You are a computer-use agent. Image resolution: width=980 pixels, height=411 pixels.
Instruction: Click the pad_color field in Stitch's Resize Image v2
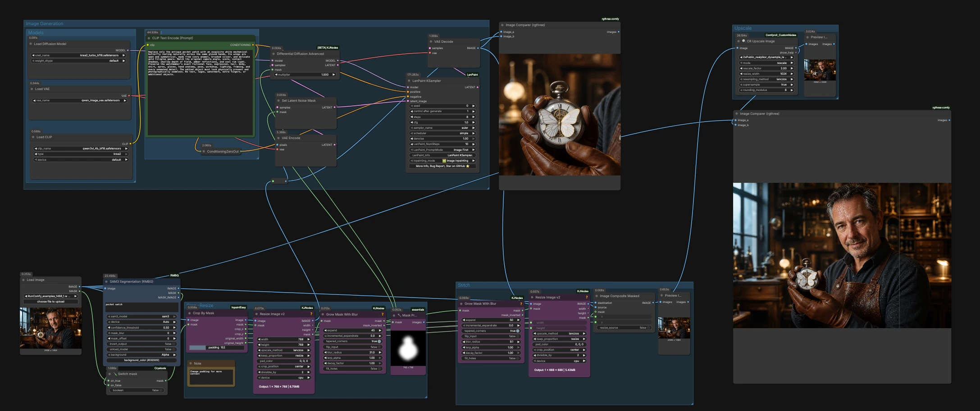pos(559,344)
